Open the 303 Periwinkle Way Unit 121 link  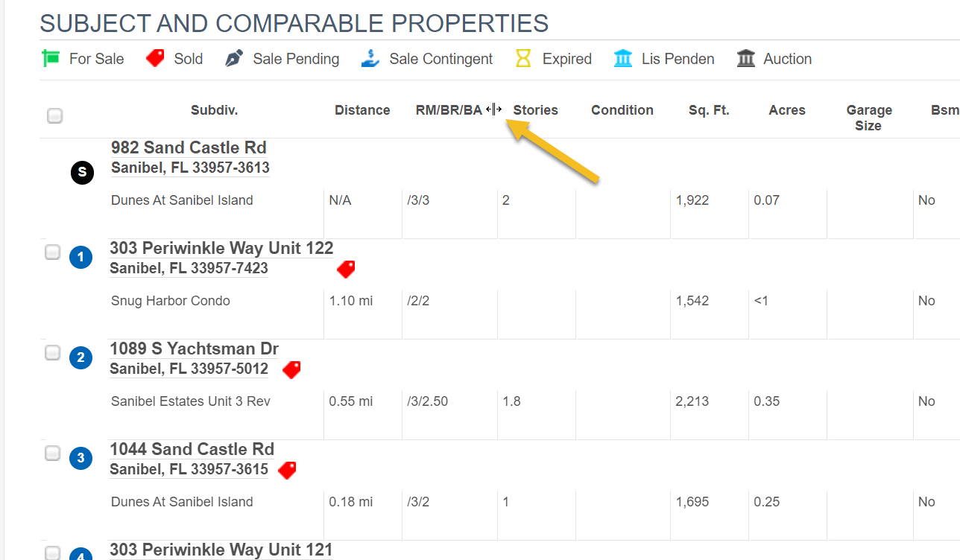click(x=221, y=550)
